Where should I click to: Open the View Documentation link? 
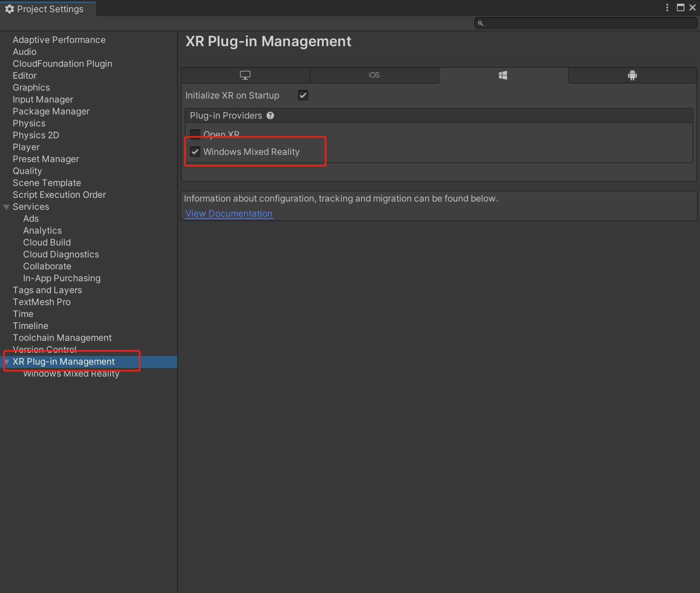point(229,214)
